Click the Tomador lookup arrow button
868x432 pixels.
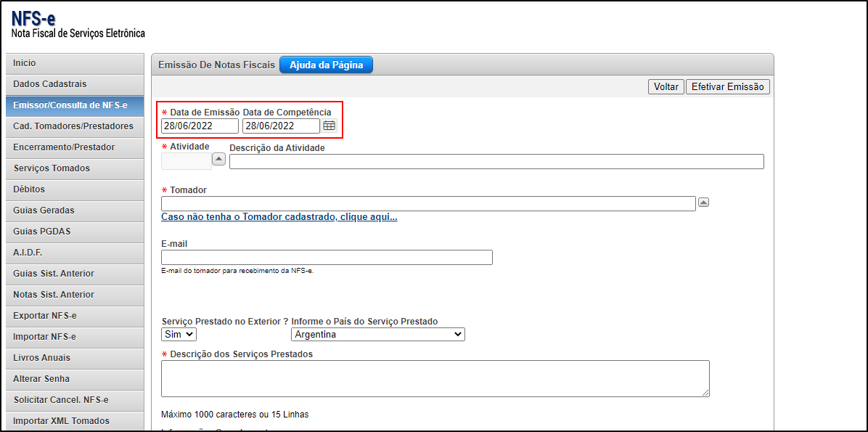(x=703, y=203)
